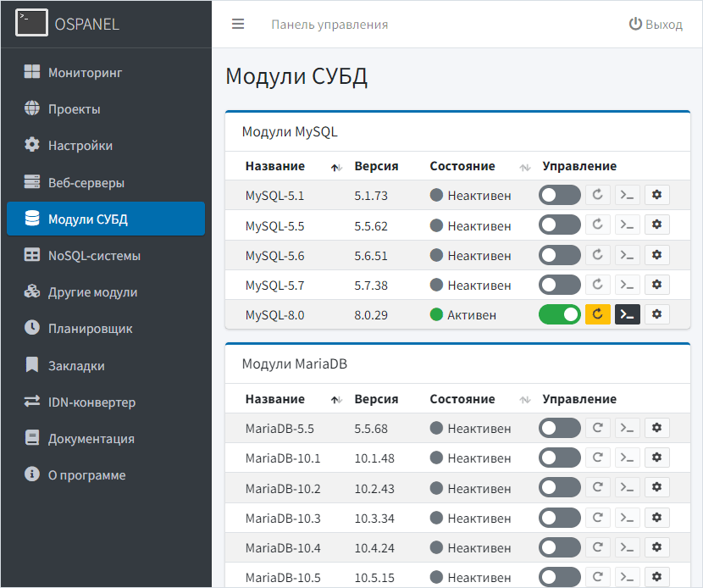Screen dimensions: 703x588
Task: Click restart icon for MySQL-5.1
Action: pos(598,195)
